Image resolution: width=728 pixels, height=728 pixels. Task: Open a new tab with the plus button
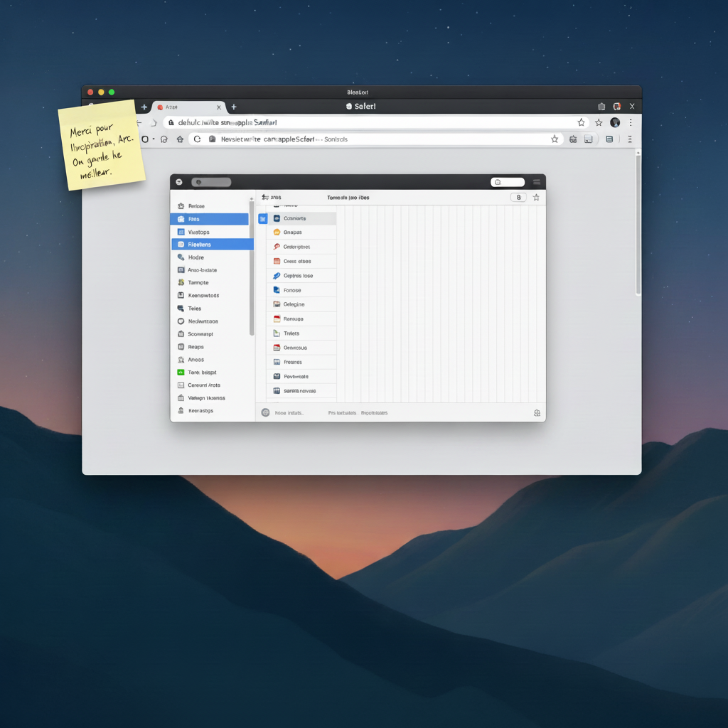(x=233, y=107)
